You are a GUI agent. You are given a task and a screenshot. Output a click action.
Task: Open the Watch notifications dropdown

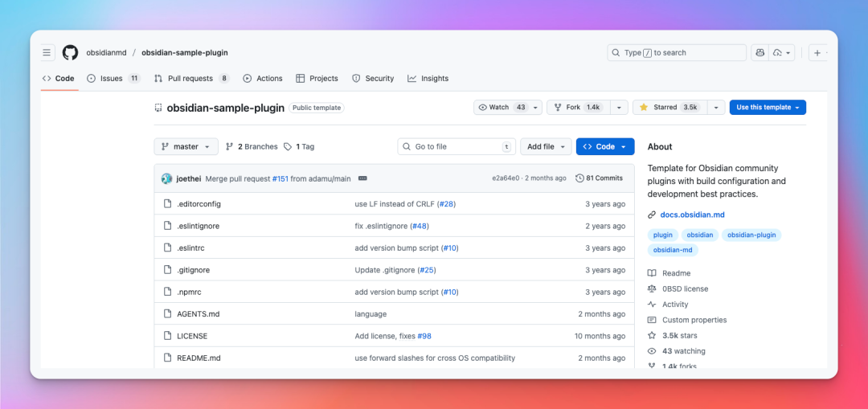click(x=508, y=108)
